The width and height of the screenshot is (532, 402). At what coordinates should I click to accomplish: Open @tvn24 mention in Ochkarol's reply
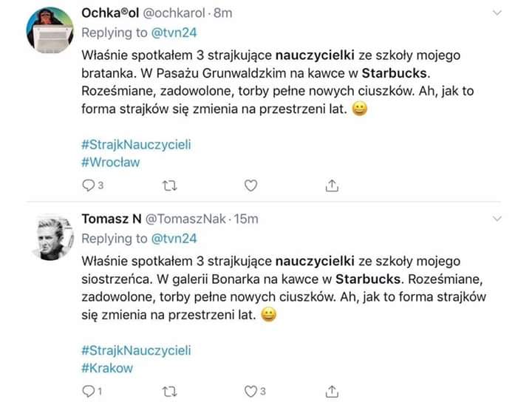[177, 33]
